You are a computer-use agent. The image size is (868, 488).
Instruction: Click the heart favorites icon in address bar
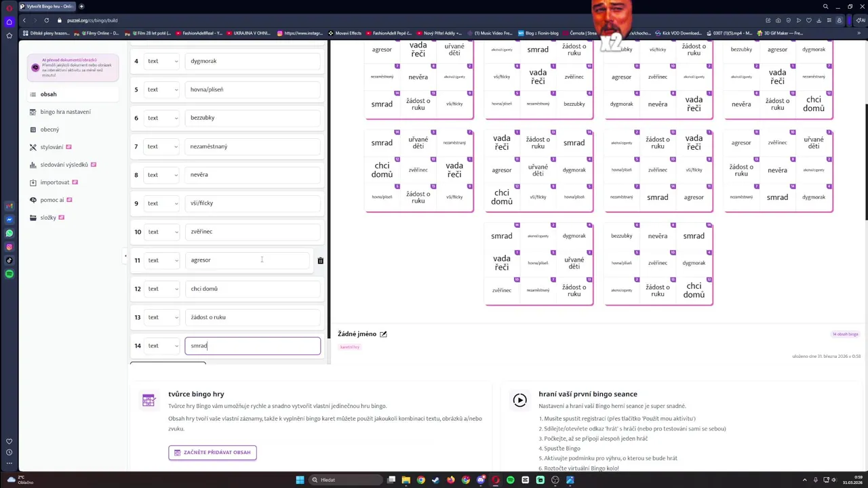click(808, 20)
